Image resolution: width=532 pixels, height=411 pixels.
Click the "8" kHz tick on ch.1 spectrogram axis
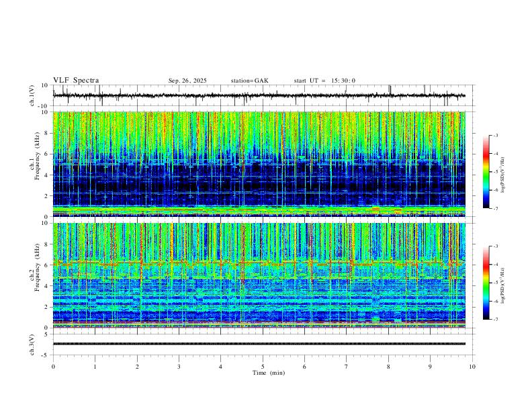pyautogui.click(x=47, y=133)
